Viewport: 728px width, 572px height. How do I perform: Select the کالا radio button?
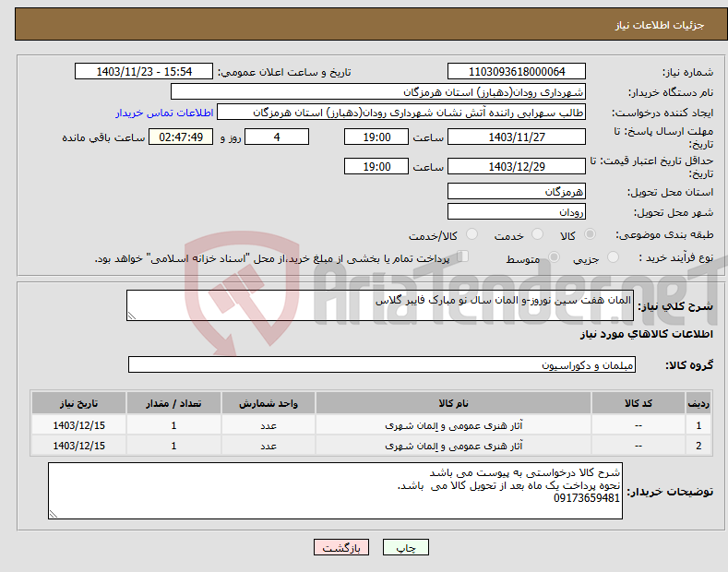point(590,234)
